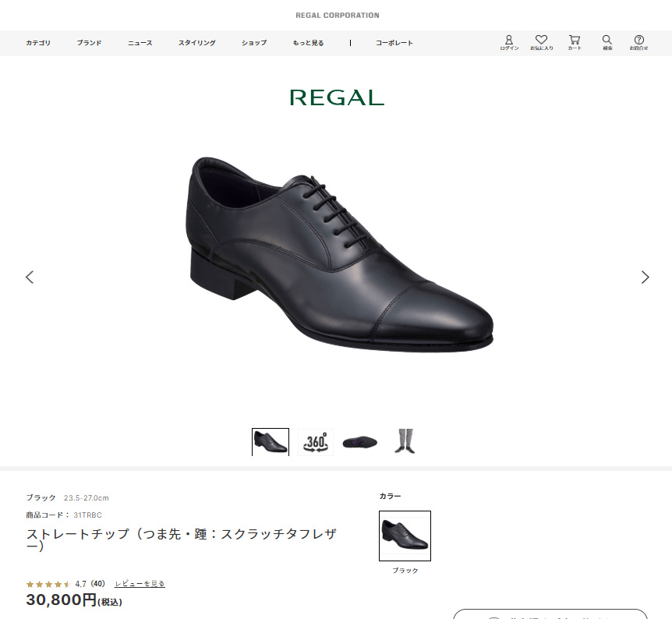Open the カテゴリ menu

click(38, 43)
